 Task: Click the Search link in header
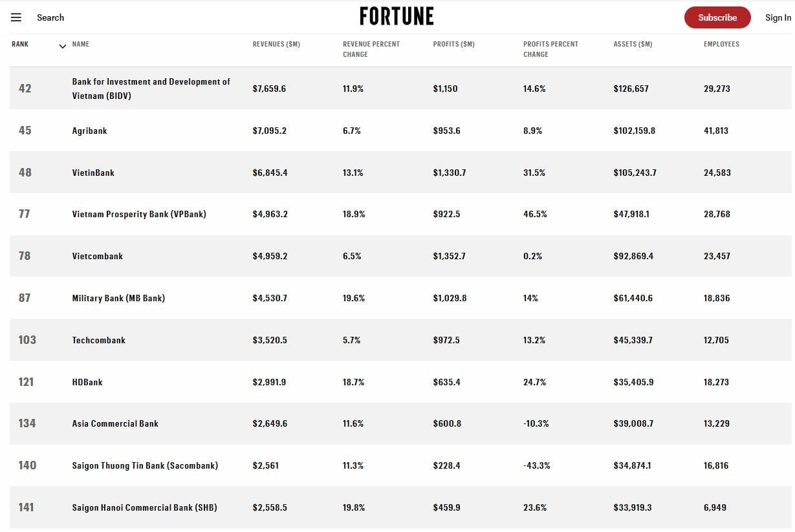[50, 17]
